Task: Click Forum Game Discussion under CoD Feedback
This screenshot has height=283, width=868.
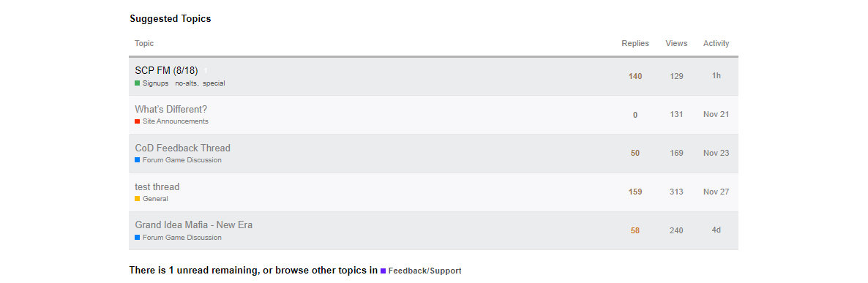Action: [179, 159]
